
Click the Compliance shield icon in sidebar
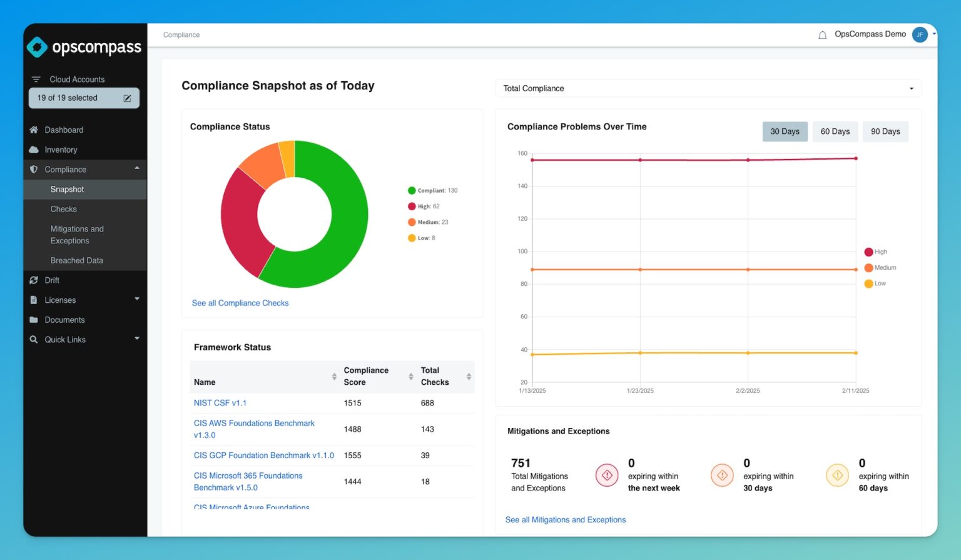[34, 169]
